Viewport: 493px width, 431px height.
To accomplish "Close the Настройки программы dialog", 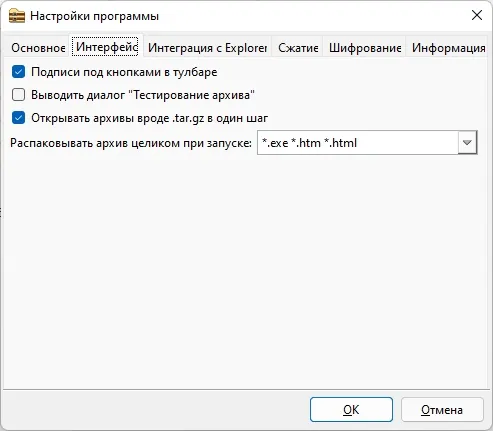I will click(477, 15).
